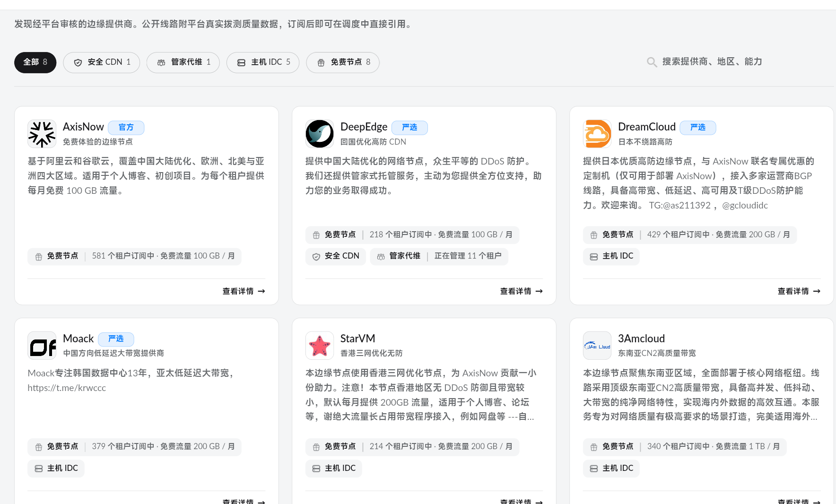This screenshot has height=504, width=836.
Task: Click 429 个租户订阅中 text in DreamCloud card
Action: click(678, 235)
